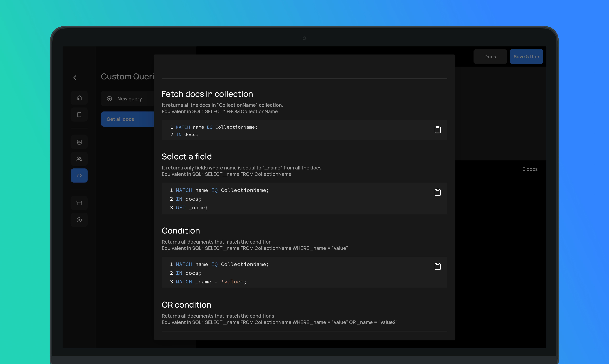This screenshot has width=609, height=364.
Task: Click Save & Run
Action: pos(526,57)
